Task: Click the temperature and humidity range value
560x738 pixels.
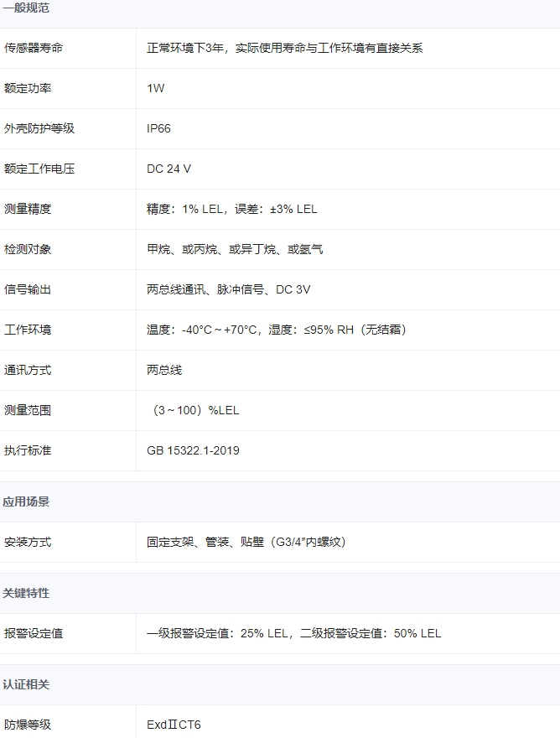Action: point(277,330)
